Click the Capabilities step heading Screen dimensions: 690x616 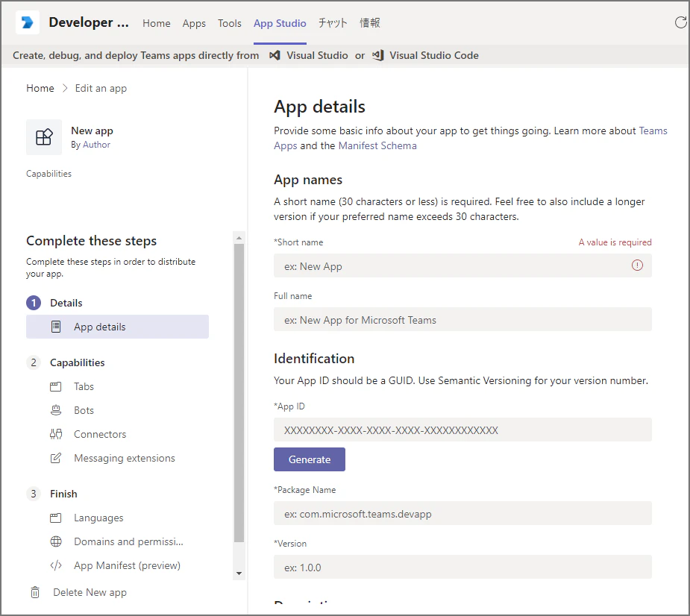[78, 362]
